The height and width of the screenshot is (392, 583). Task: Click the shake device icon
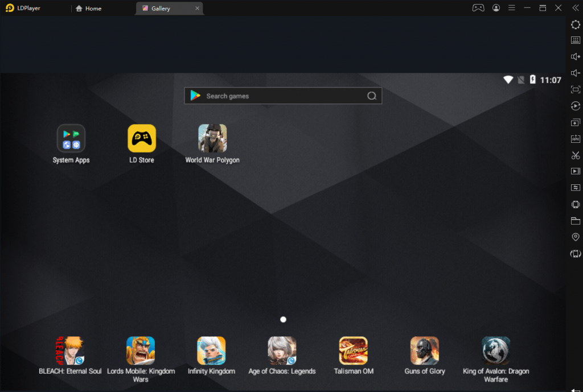[575, 204]
